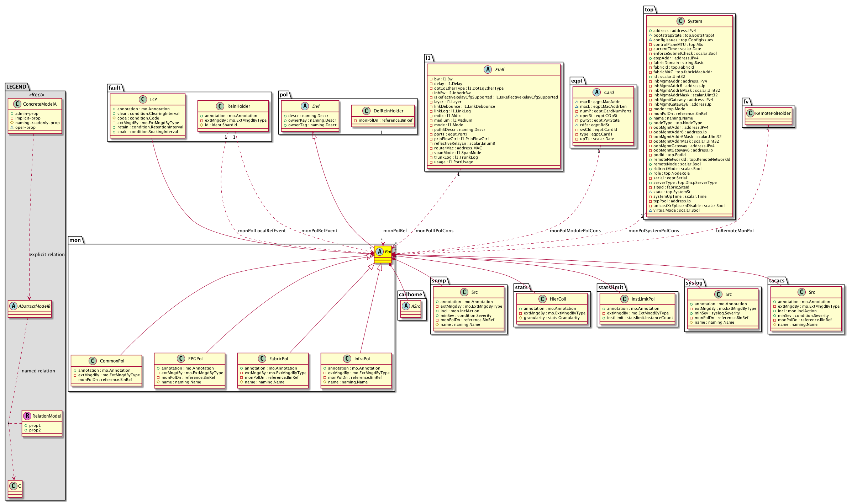
Task: Click the toRemoteMonPol relation label
Action: [735, 230]
